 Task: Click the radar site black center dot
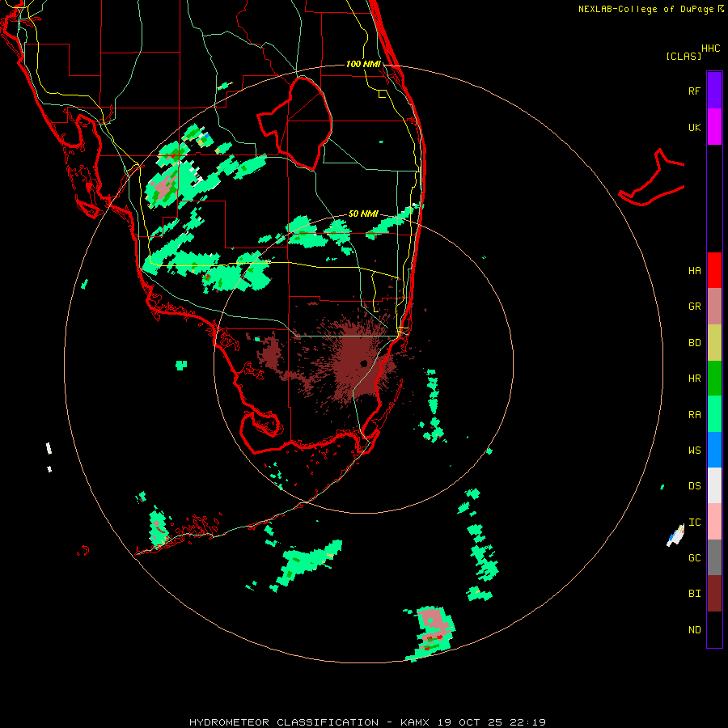[x=363, y=363]
